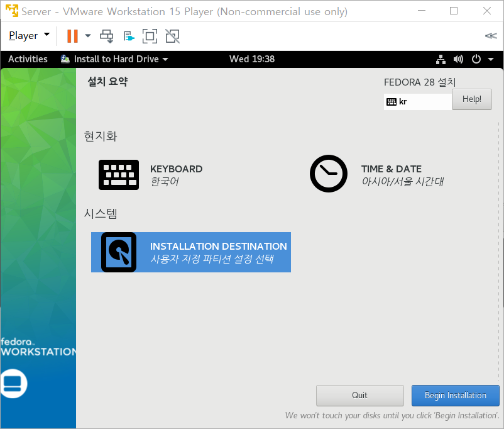The width and height of the screenshot is (504, 429).
Task: Expand the system menu arrow
Action: 491,59
